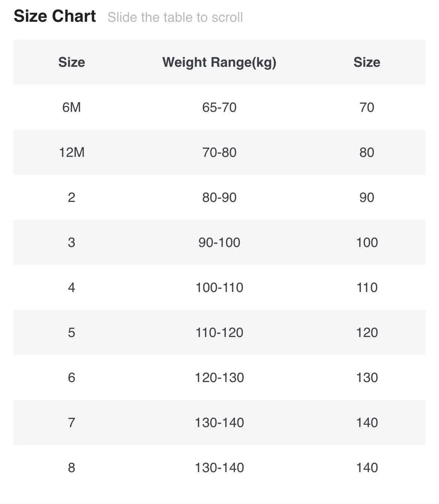Screen dimensions: 439x504
Task: Select the first Size column header
Action: [72, 62]
